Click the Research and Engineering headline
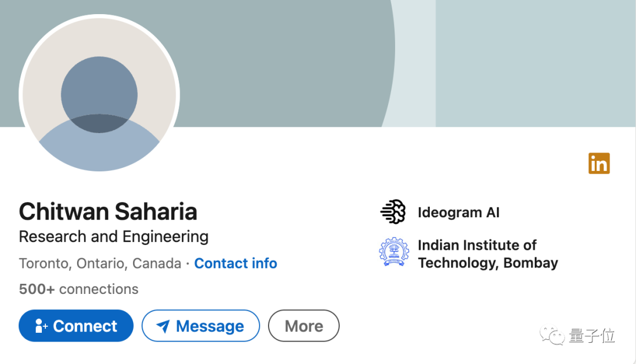Image resolution: width=636 pixels, height=364 pixels. [114, 237]
